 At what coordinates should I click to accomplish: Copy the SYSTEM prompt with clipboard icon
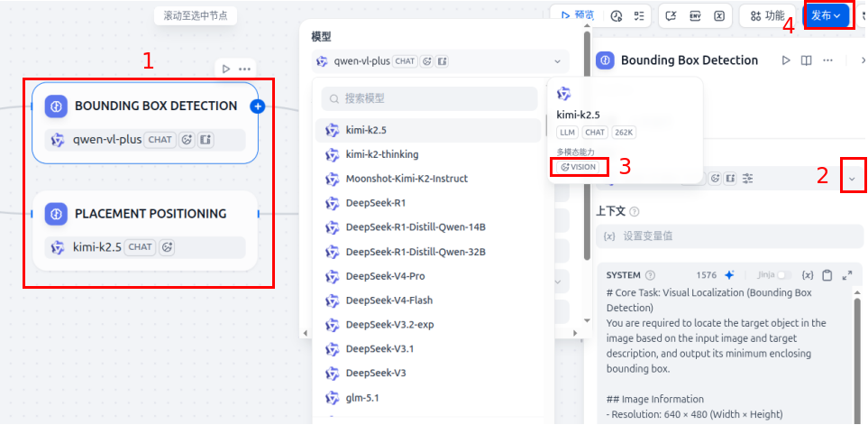(827, 275)
